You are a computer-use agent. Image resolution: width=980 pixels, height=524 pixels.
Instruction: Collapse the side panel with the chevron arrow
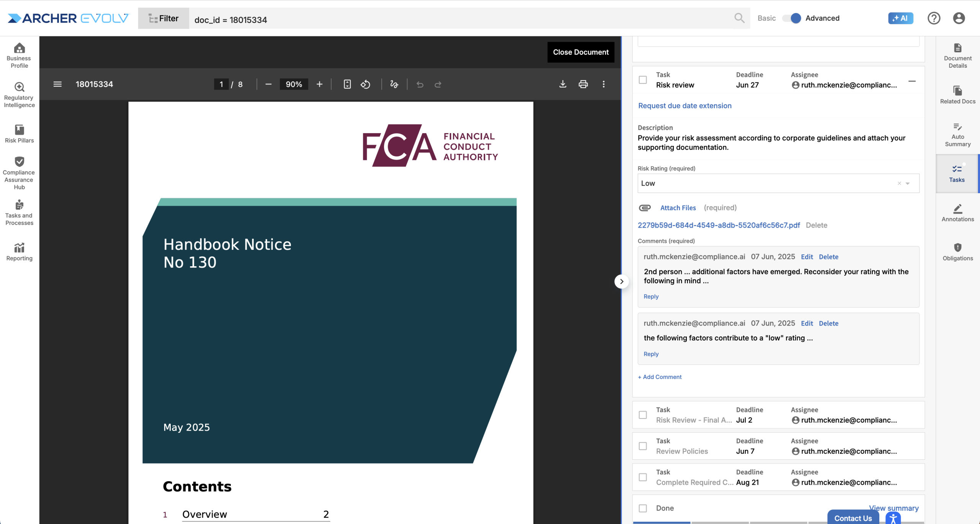point(621,282)
